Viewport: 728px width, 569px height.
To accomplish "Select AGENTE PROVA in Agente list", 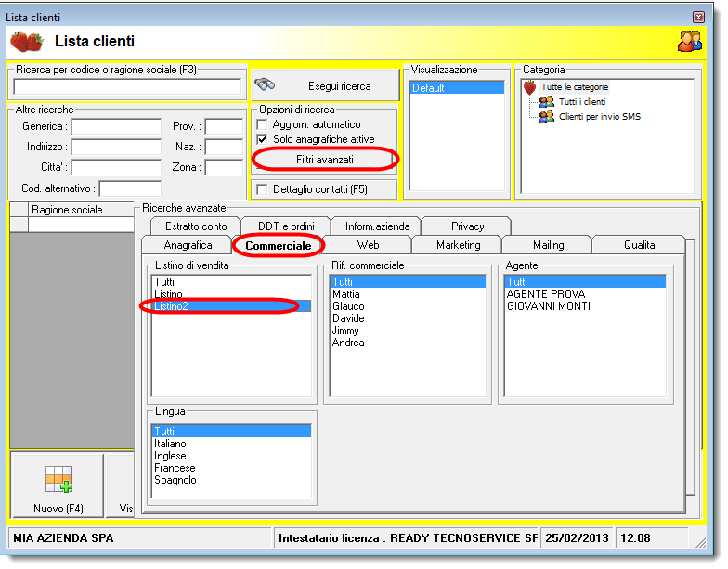I will pos(585,293).
